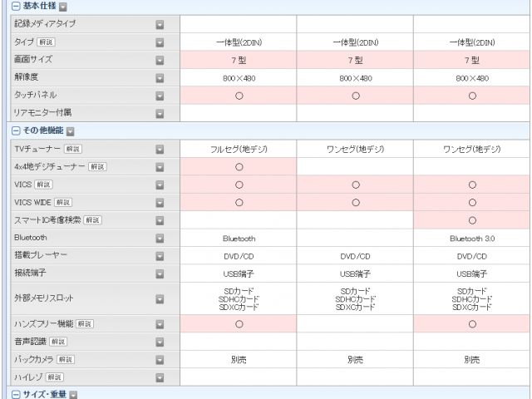Click the arrow icon in 外部メモリスロット row

(160, 298)
